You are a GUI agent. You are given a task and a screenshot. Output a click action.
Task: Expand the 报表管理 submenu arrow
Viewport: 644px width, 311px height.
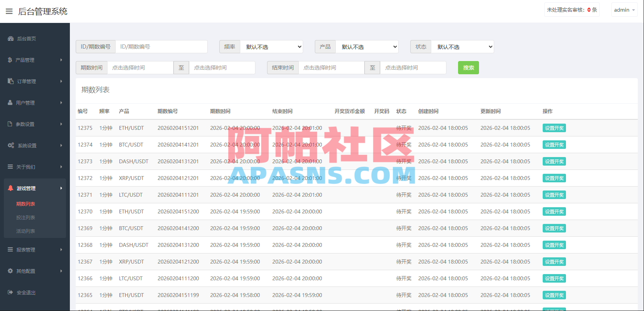[61, 250]
